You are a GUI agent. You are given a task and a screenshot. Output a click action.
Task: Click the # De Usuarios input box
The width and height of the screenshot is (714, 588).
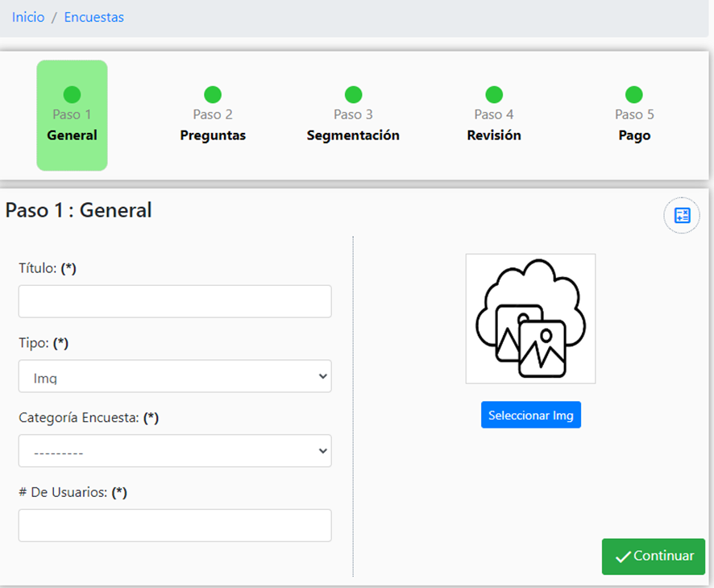175,525
